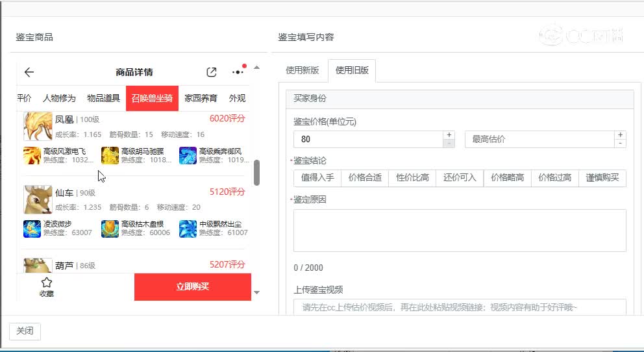Click the 筋骨数量: 15 value

(x=131, y=134)
